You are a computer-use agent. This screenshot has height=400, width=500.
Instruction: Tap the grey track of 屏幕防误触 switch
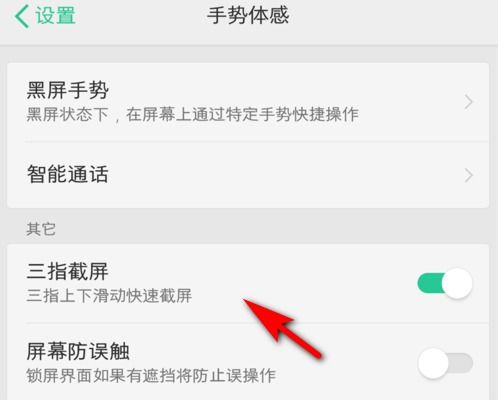coord(461,363)
